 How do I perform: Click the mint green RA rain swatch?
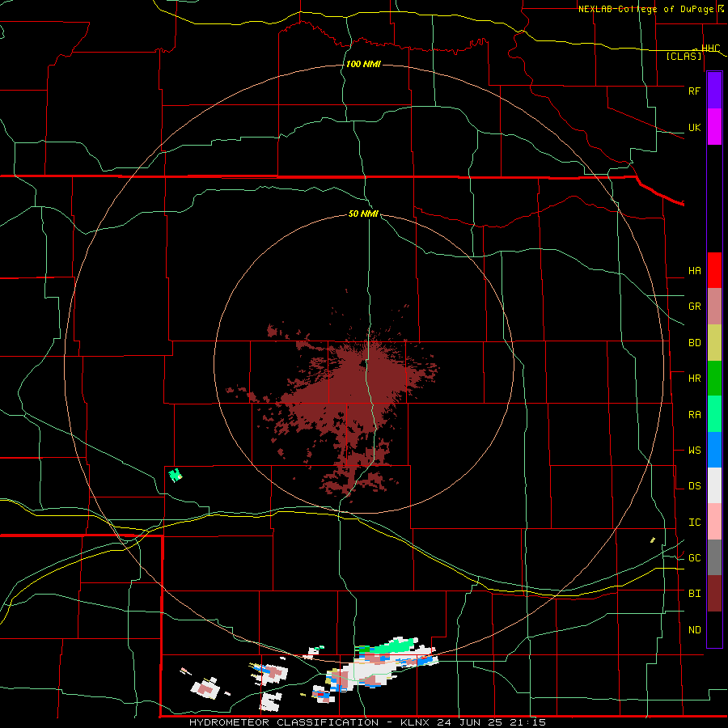714,414
